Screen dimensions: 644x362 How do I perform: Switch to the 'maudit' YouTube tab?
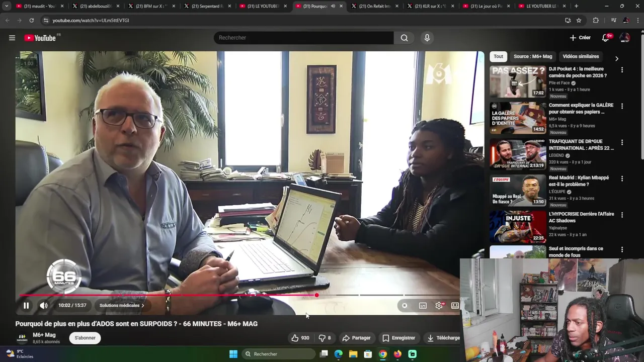40,6
